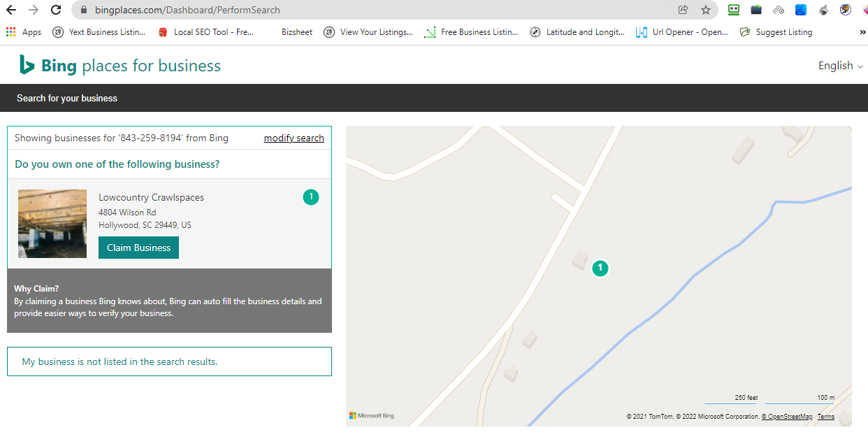The width and height of the screenshot is (868, 437).
Task: Click the Lowcountry Crawlspaces thumbnail image
Action: tap(52, 224)
